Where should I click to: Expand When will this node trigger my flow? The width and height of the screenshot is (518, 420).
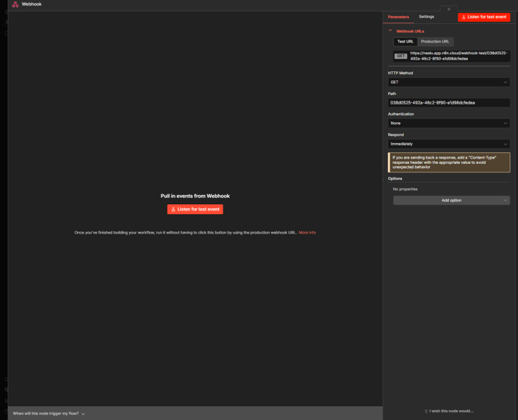(x=49, y=413)
